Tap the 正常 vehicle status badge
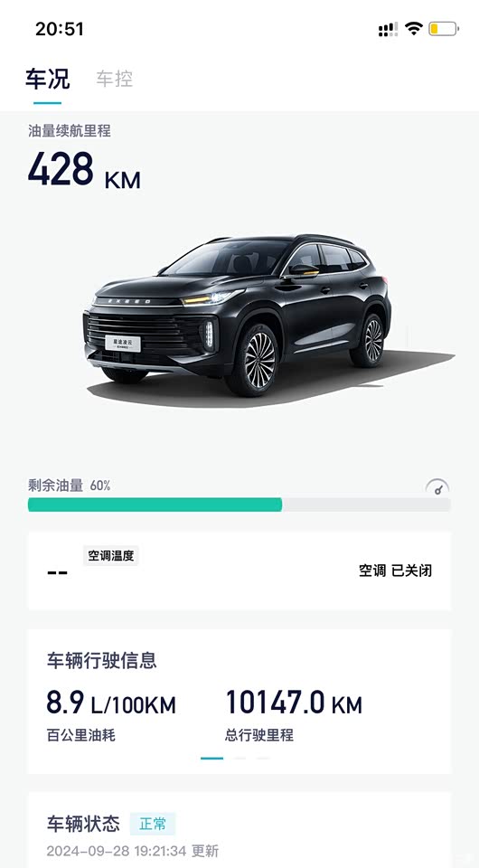The height and width of the screenshot is (868, 479). pyautogui.click(x=153, y=824)
